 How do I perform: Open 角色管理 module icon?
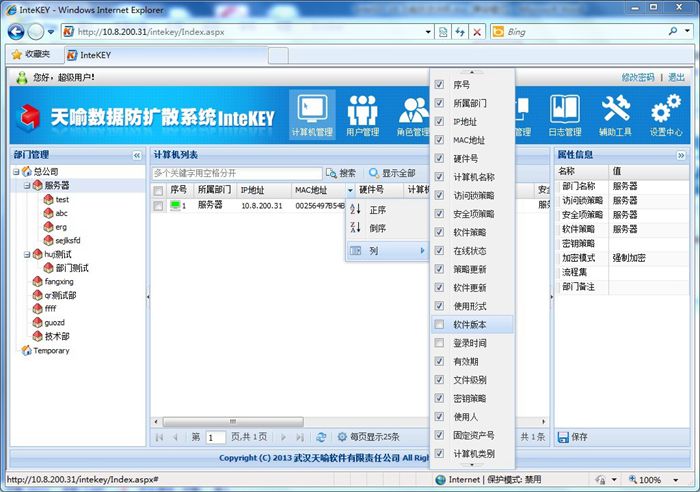[x=413, y=115]
